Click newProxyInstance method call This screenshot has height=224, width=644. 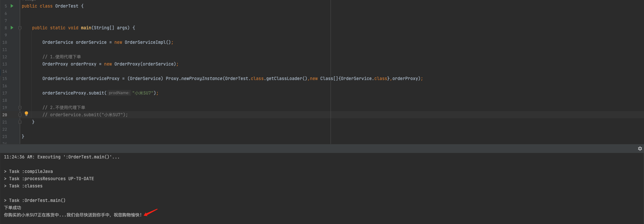pyautogui.click(x=201, y=78)
